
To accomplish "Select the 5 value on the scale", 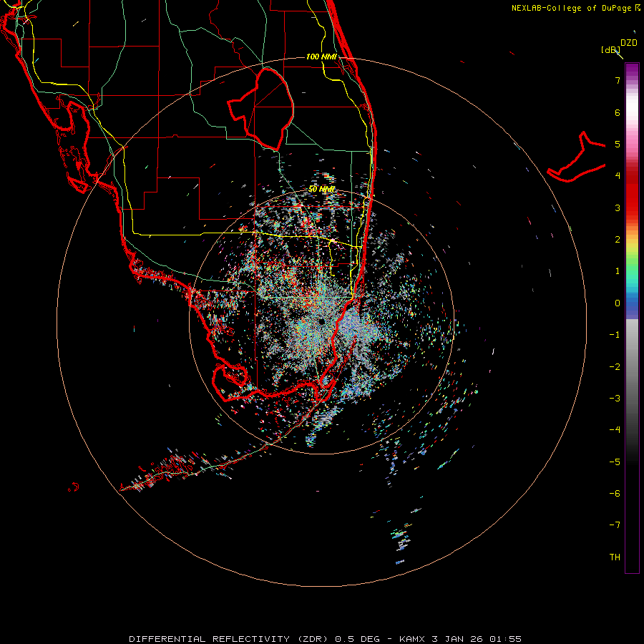I will 618,144.
